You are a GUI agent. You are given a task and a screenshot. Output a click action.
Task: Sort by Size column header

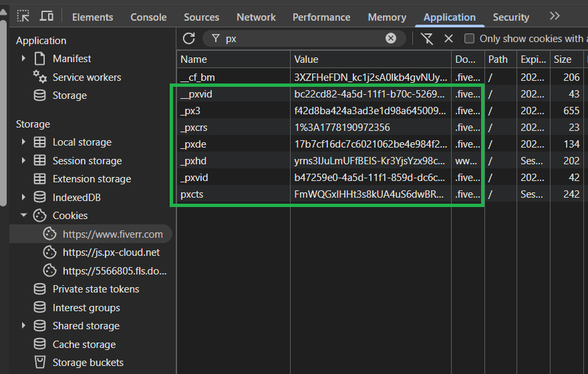pyautogui.click(x=567, y=59)
